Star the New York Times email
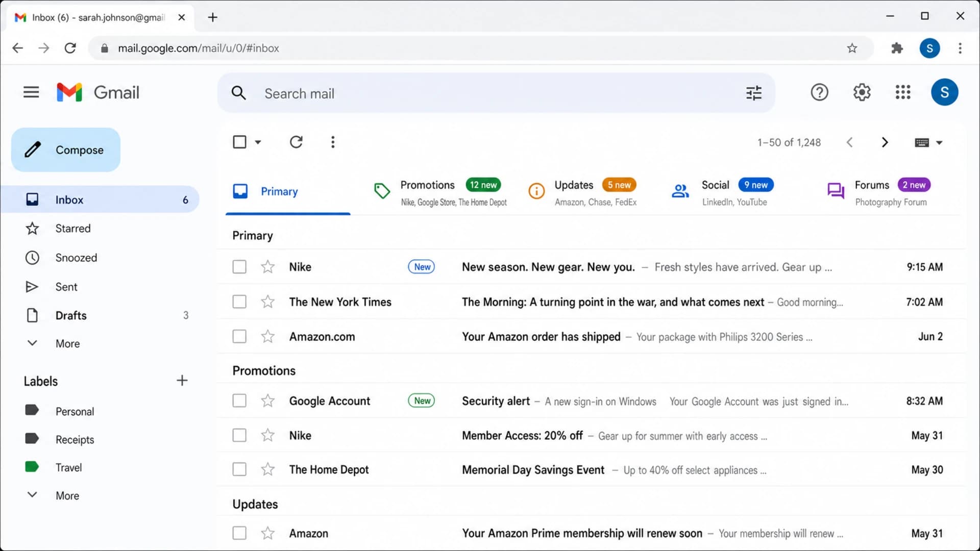980x551 pixels. [267, 302]
